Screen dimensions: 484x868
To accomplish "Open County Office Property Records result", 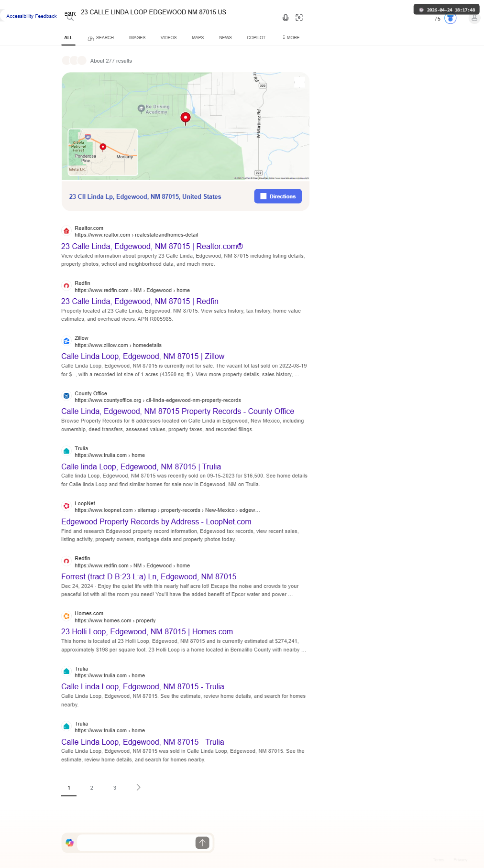I will coord(177,411).
